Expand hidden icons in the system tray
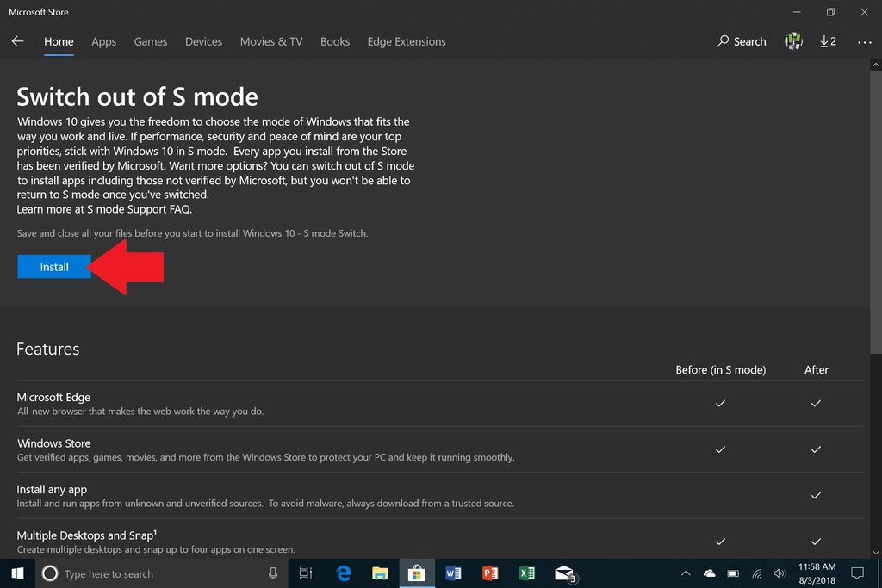 click(685, 573)
